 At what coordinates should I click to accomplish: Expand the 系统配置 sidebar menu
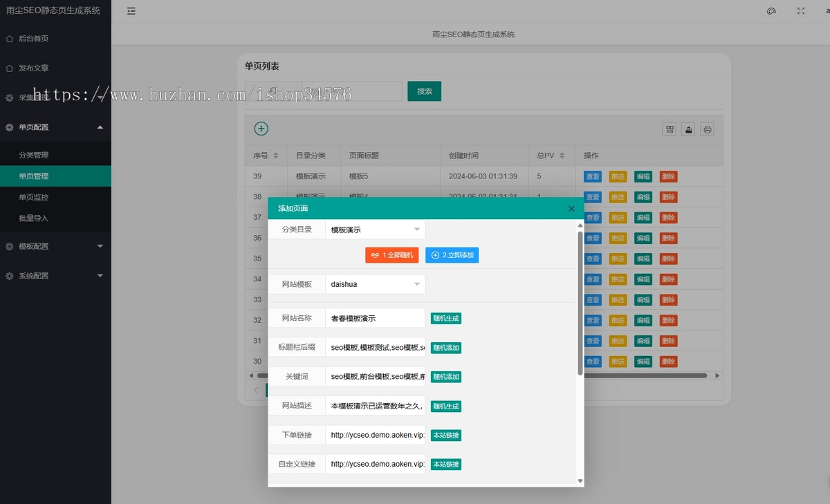coord(55,276)
